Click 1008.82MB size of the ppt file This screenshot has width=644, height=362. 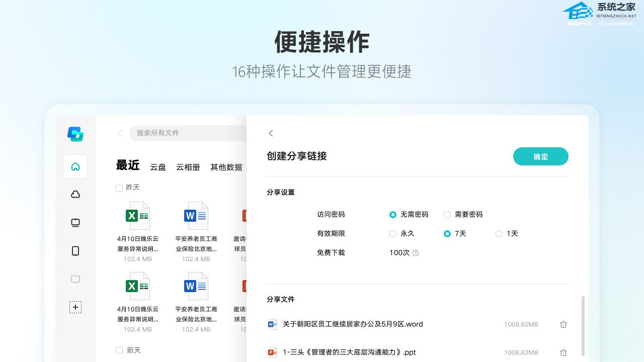[521, 353]
